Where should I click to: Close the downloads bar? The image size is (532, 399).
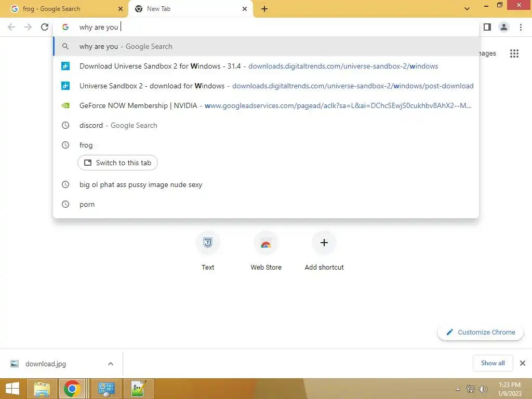[523, 363]
